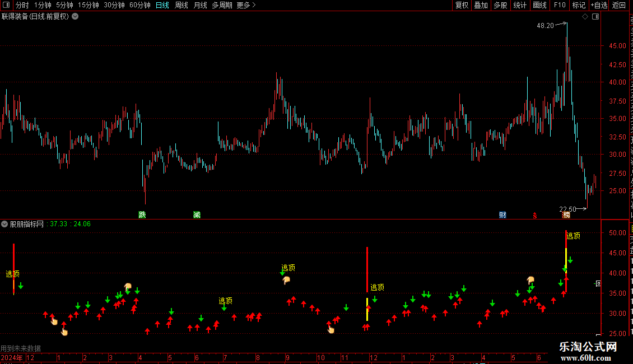The height and width of the screenshot is (364, 633).
Task: Open the 多周期 multi-period view
Action: tap(222, 5)
